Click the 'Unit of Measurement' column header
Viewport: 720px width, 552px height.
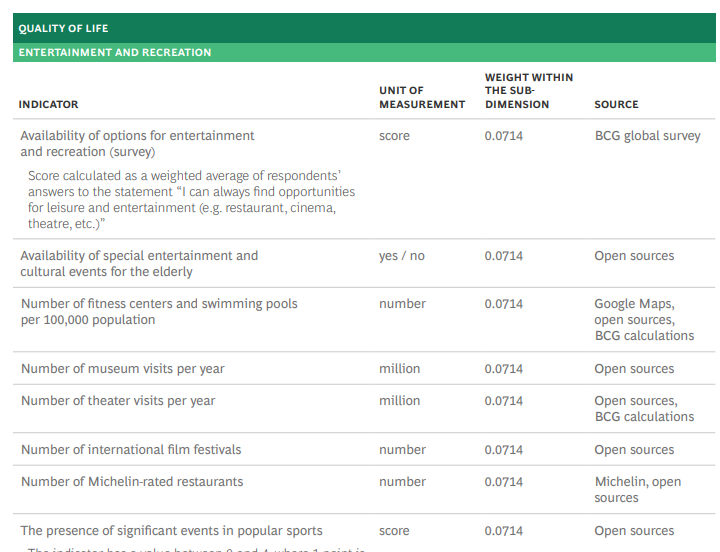click(421, 97)
